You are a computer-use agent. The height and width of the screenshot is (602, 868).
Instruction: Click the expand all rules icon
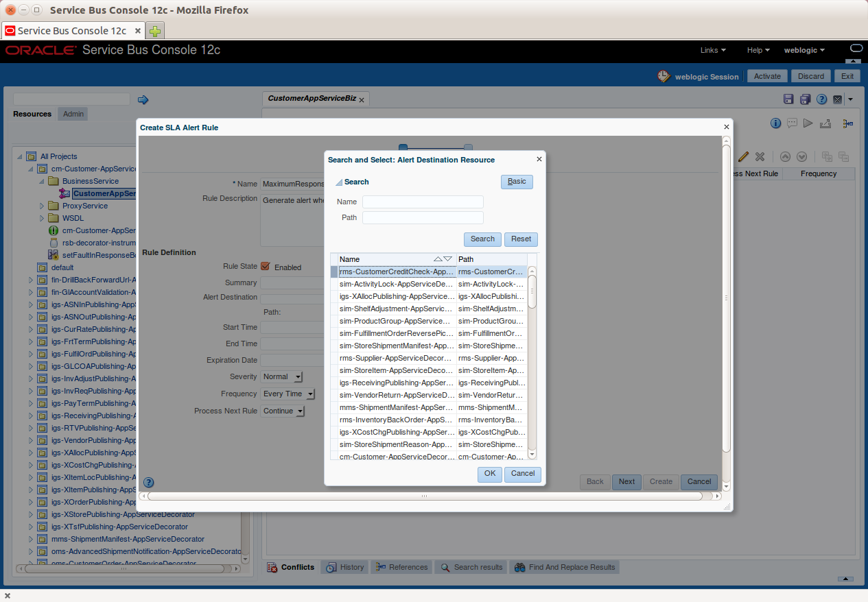(827, 157)
